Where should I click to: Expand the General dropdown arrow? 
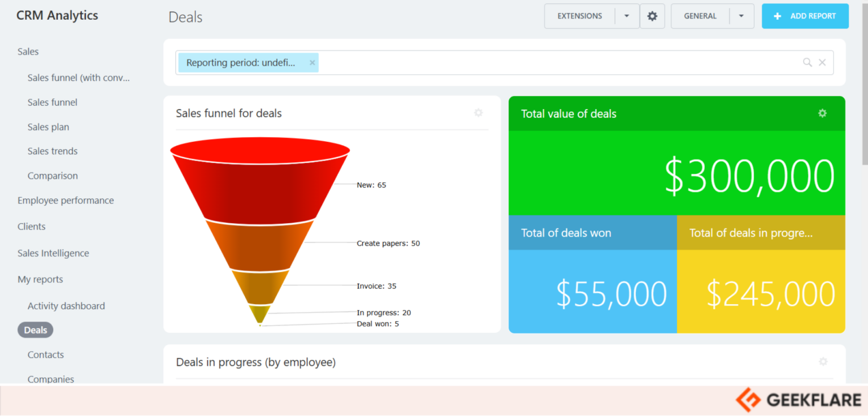click(741, 16)
